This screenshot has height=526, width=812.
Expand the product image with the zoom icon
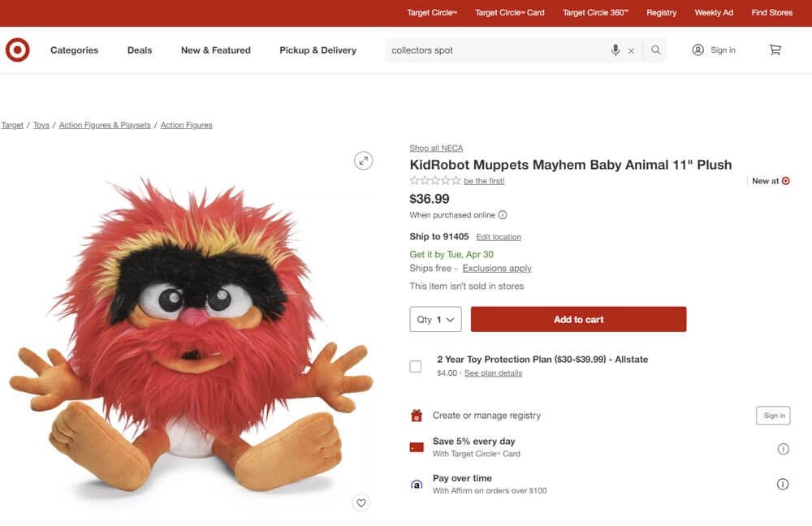363,160
